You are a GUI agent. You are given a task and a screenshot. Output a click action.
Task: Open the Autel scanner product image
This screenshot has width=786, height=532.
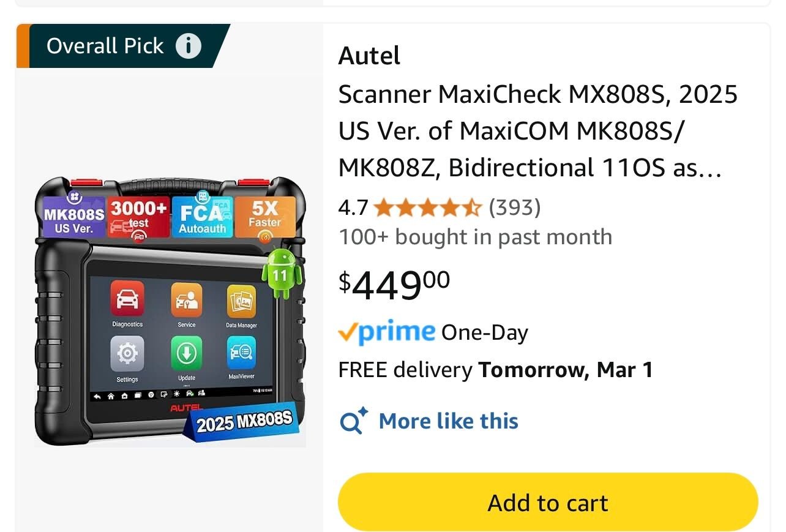pyautogui.click(x=170, y=312)
